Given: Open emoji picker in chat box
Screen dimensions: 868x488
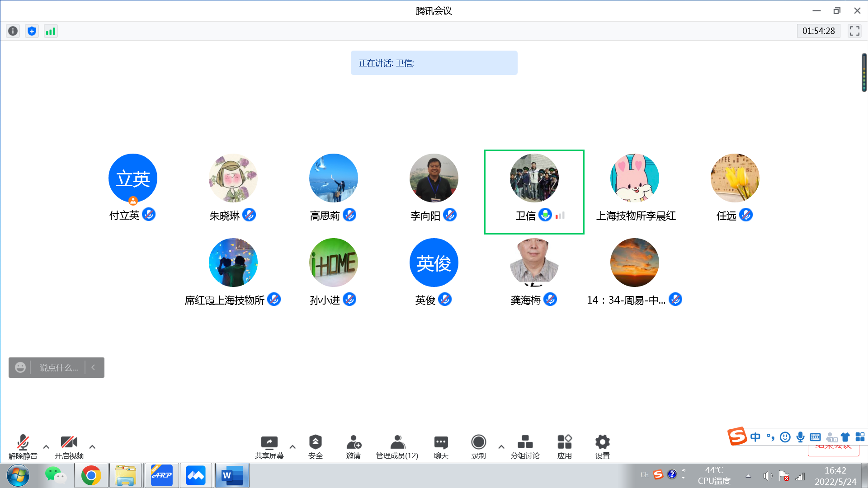Looking at the screenshot, I should (20, 368).
